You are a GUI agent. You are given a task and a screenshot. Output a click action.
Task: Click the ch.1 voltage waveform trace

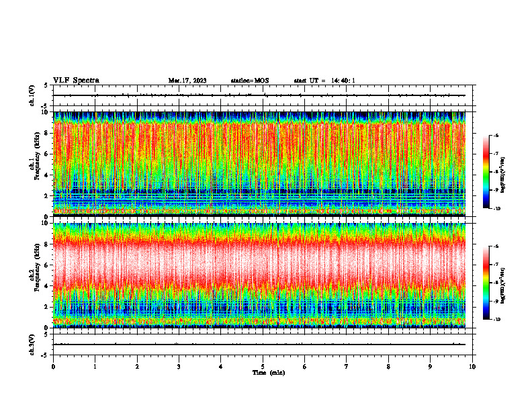click(x=259, y=95)
